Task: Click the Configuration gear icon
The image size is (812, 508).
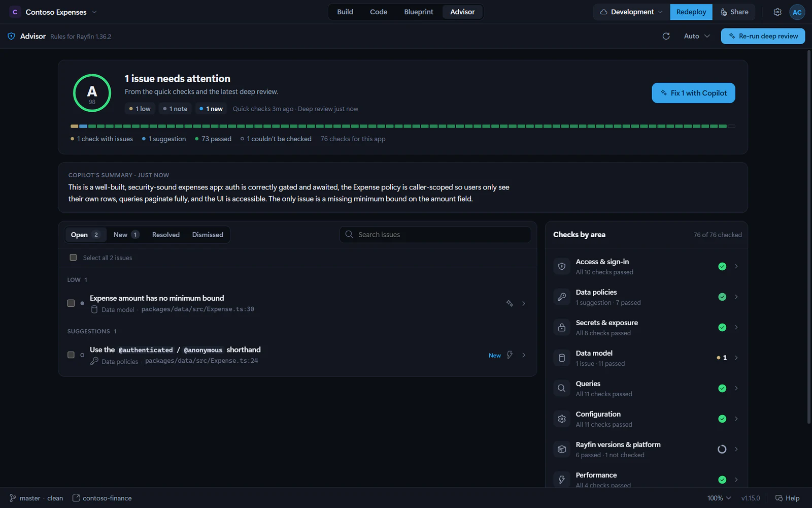Action: pyautogui.click(x=562, y=419)
